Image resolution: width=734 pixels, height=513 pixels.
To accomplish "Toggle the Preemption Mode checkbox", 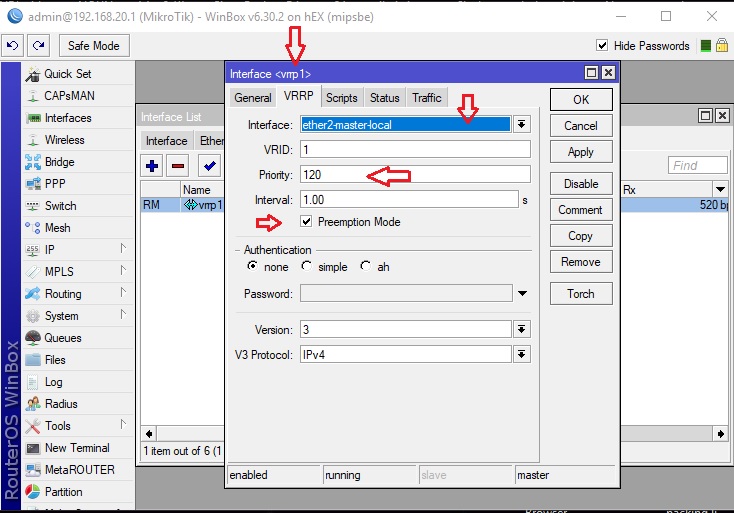I will point(306,221).
